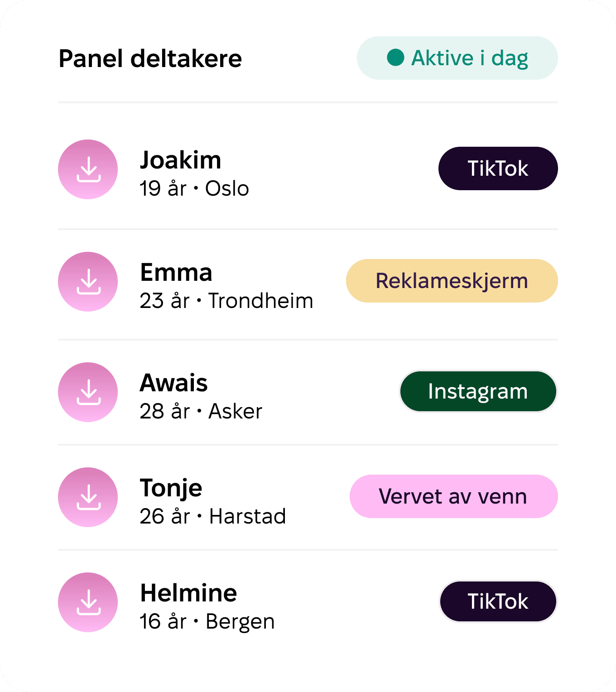616x692 pixels.
Task: Click the 23 år · Trondheim details text
Action: [226, 301]
